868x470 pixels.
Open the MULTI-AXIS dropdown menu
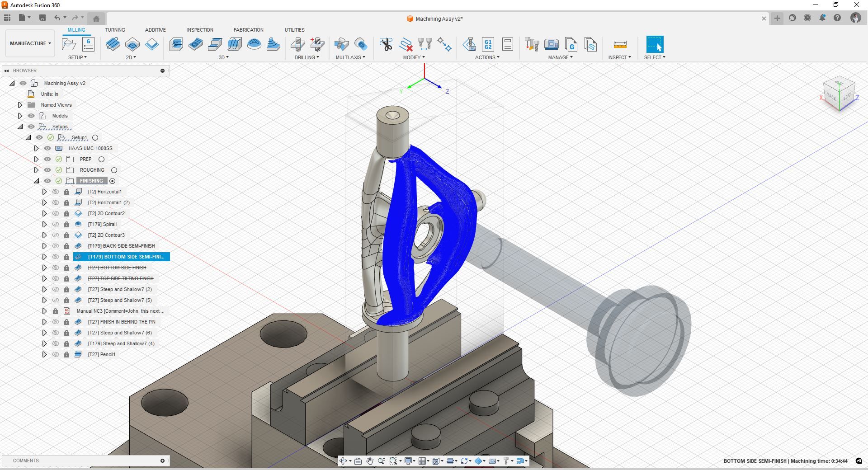point(350,57)
